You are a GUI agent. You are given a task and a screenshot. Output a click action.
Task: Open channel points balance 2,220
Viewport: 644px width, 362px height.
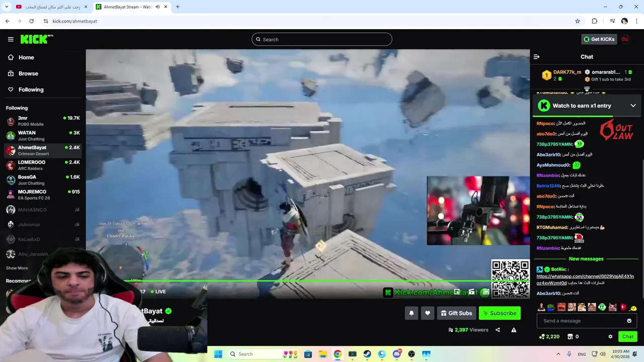pyautogui.click(x=549, y=337)
